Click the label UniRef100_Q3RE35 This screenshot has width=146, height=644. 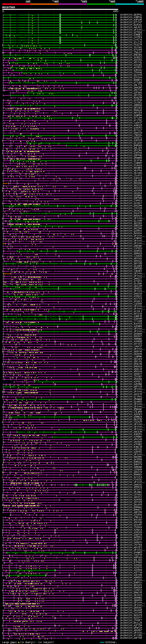[x=131, y=316]
